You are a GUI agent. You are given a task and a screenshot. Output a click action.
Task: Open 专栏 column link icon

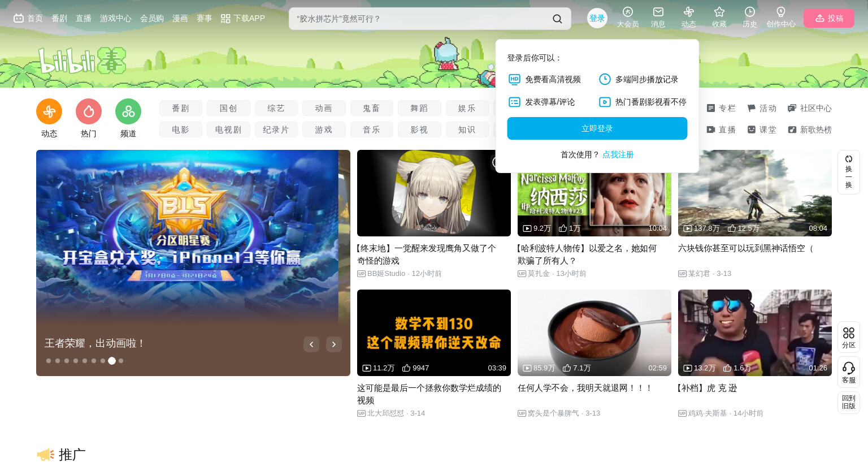[x=721, y=108]
